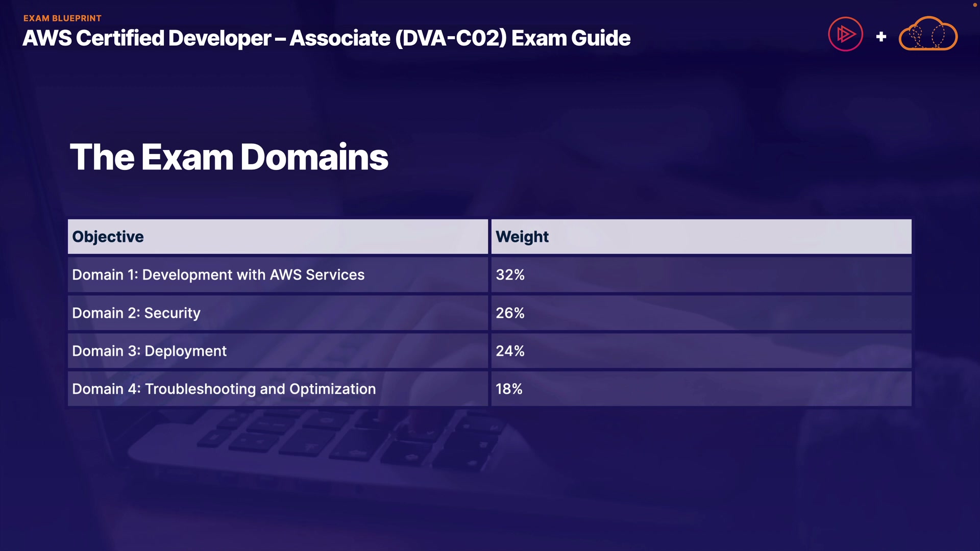Select the Weight column header

point(522,237)
